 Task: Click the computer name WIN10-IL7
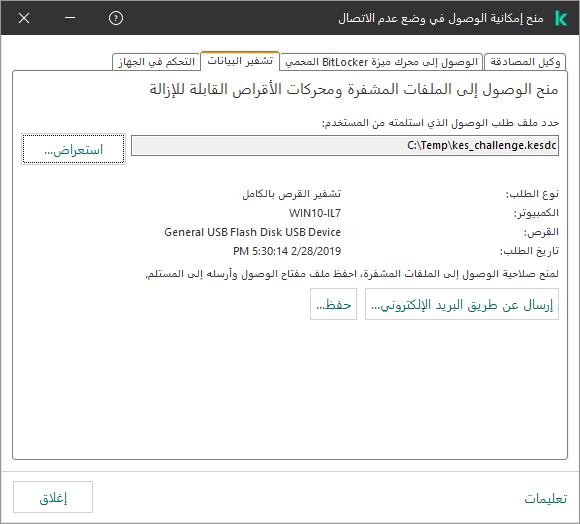click(315, 213)
